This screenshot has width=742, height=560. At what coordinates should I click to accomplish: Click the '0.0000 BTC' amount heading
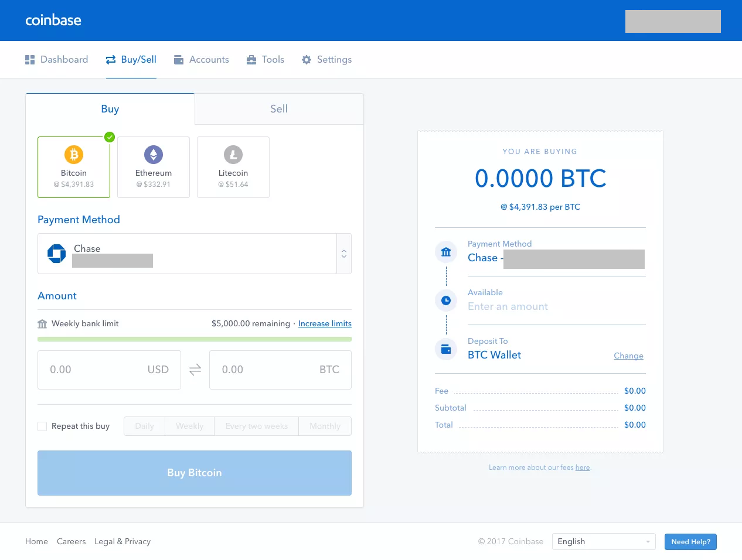click(540, 179)
